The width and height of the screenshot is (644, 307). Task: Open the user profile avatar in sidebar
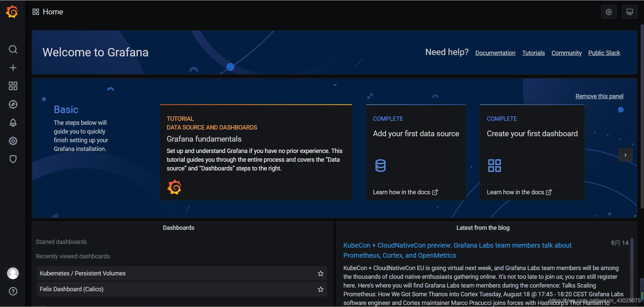(13, 273)
